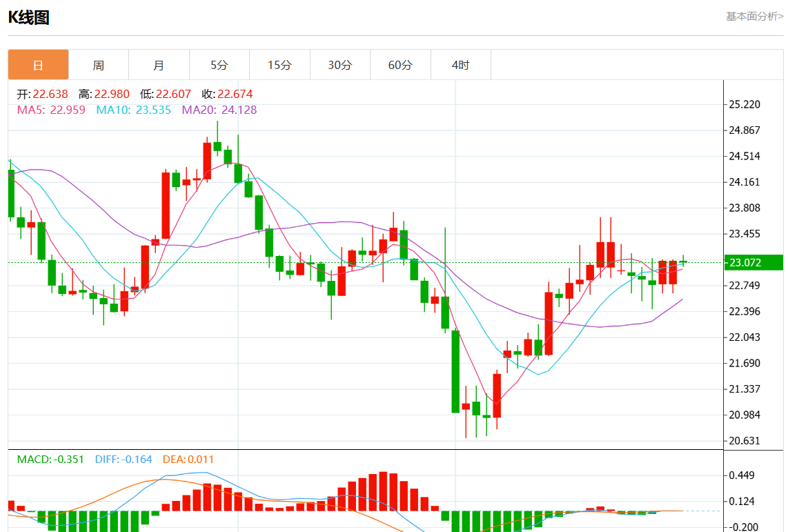The width and height of the screenshot is (788, 532).
Task: Click the DEA: 0.011 label
Action: [188, 459]
